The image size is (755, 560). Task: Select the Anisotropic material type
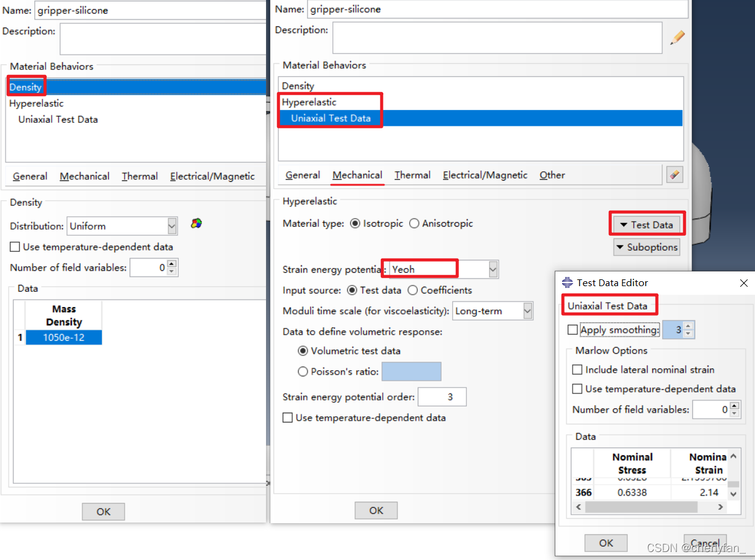415,224
